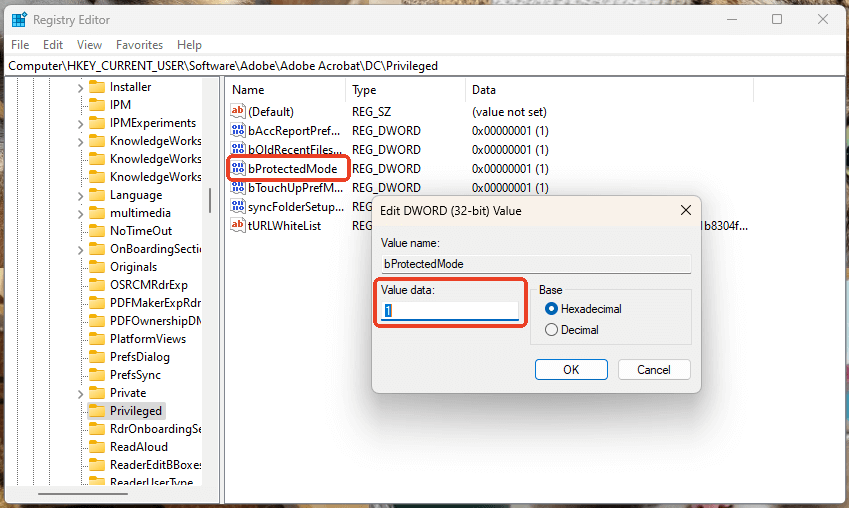The height and width of the screenshot is (508, 849).
Task: Select the syncFolderSetup DWORD value icon
Action: click(238, 206)
